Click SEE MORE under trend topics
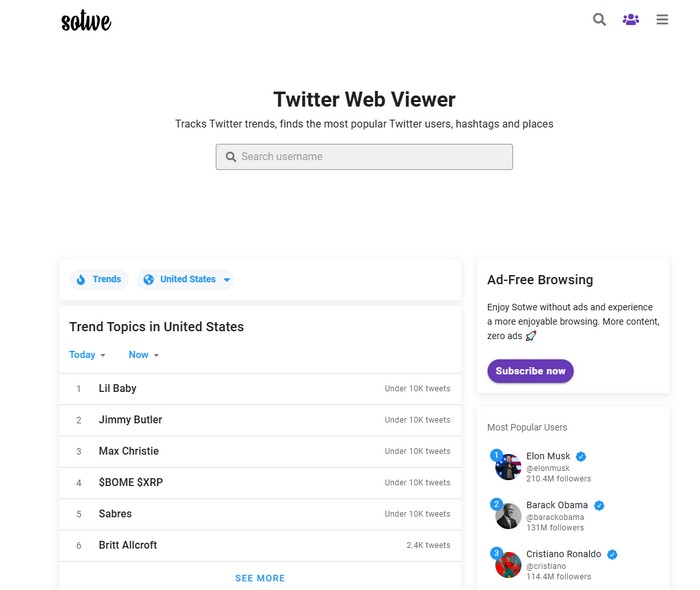 (x=260, y=578)
